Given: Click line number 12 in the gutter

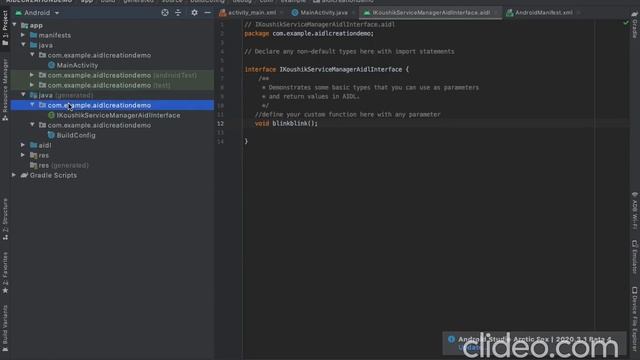Looking at the screenshot, I should (x=220, y=123).
